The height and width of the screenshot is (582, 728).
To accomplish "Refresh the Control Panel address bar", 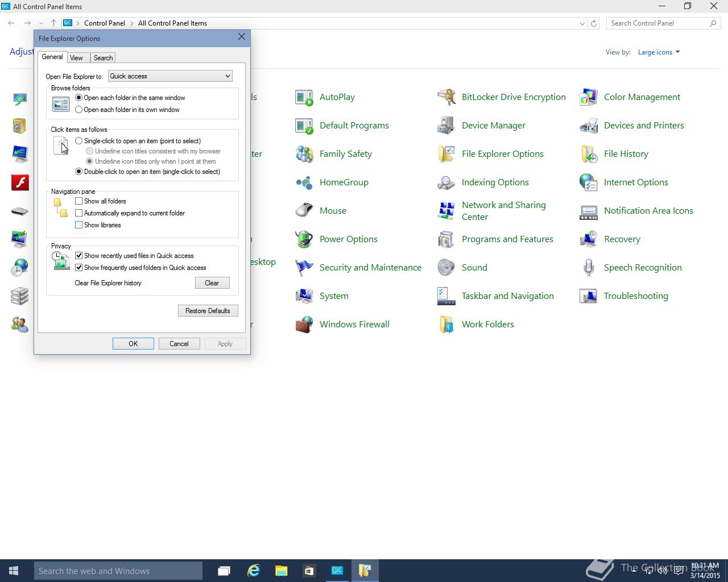I will pos(594,23).
